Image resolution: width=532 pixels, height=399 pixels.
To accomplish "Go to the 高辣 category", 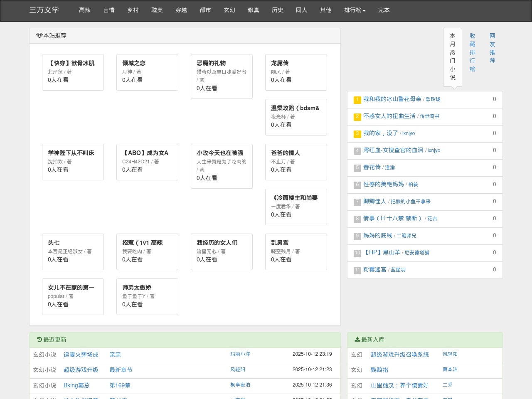I will coord(85,10).
